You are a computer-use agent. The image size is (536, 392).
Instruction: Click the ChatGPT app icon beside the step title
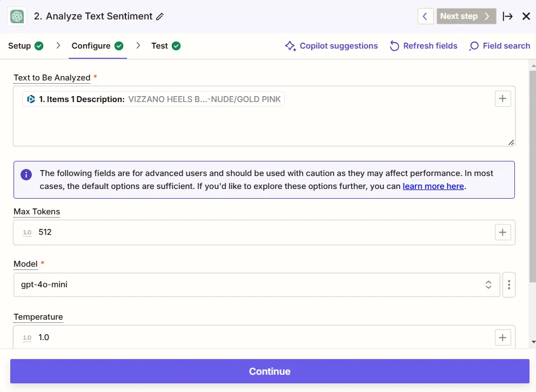pyautogui.click(x=17, y=16)
